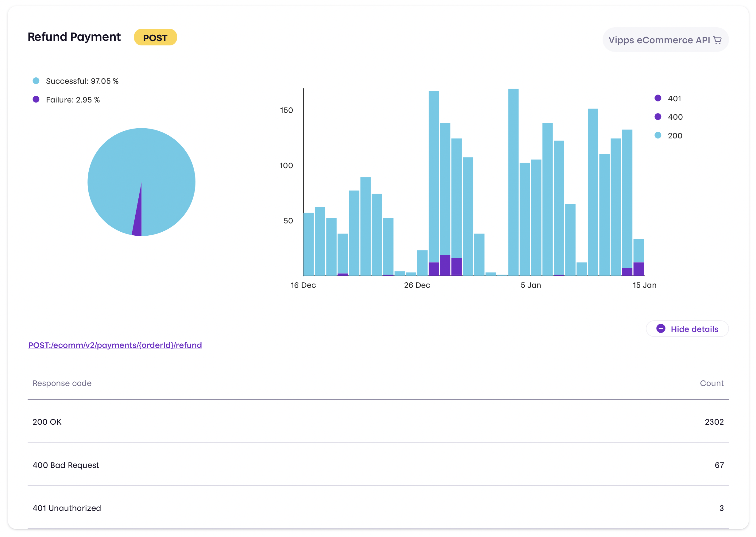This screenshot has height=537, width=756.
Task: Collapse details using Hide details
Action: pos(687,329)
